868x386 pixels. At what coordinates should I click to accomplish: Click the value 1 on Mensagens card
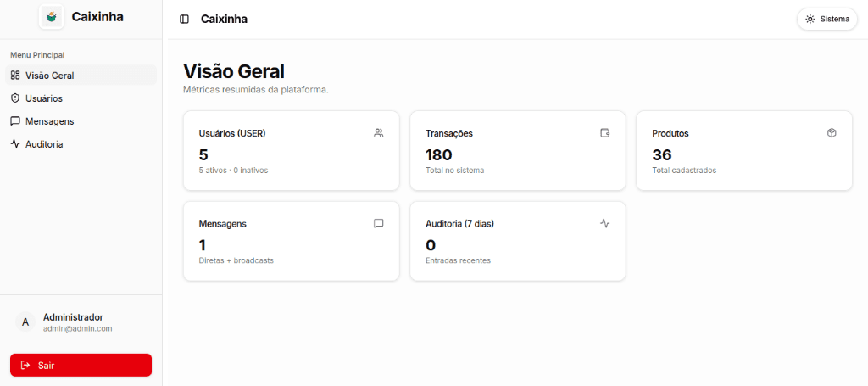(203, 245)
